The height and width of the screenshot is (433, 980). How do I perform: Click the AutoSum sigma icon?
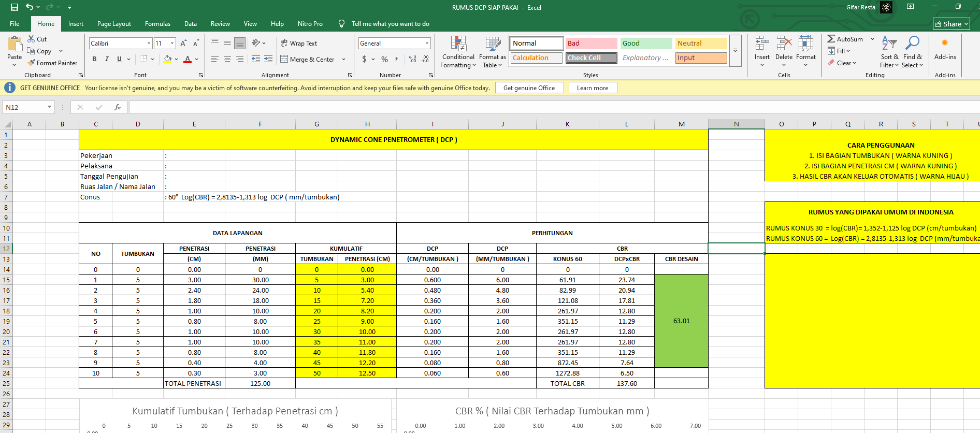pyautogui.click(x=831, y=39)
